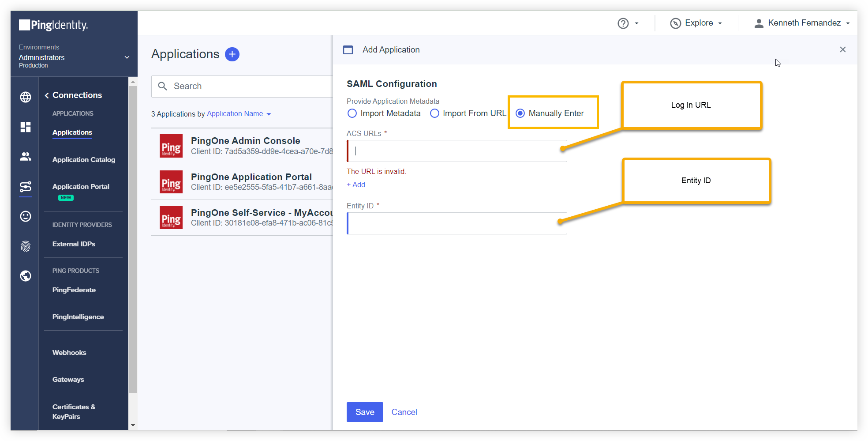Collapse the Connections menu chevron

click(47, 95)
